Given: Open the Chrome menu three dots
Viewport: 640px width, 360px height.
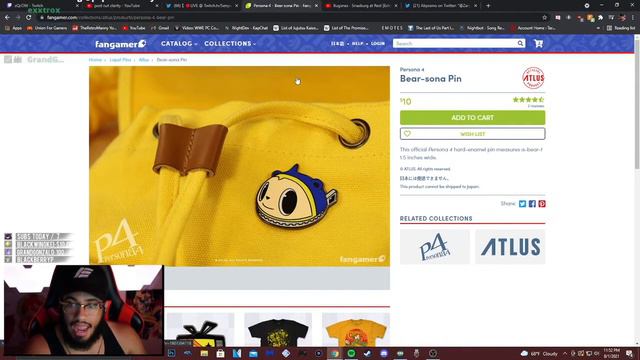Looking at the screenshot, I should [x=633, y=18].
